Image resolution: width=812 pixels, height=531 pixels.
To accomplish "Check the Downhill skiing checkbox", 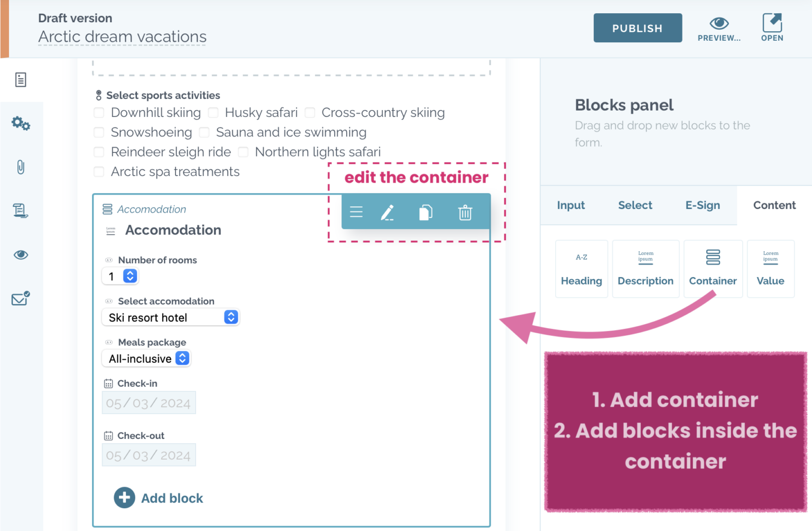I will (99, 113).
